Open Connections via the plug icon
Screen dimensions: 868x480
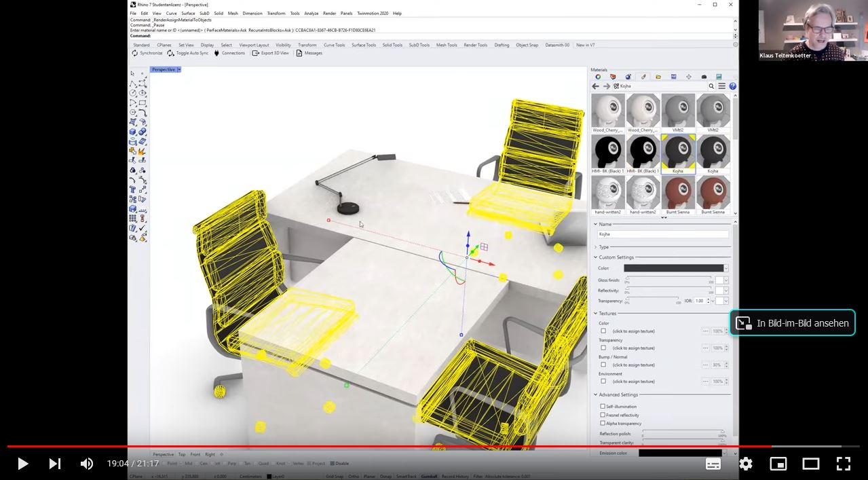point(216,53)
